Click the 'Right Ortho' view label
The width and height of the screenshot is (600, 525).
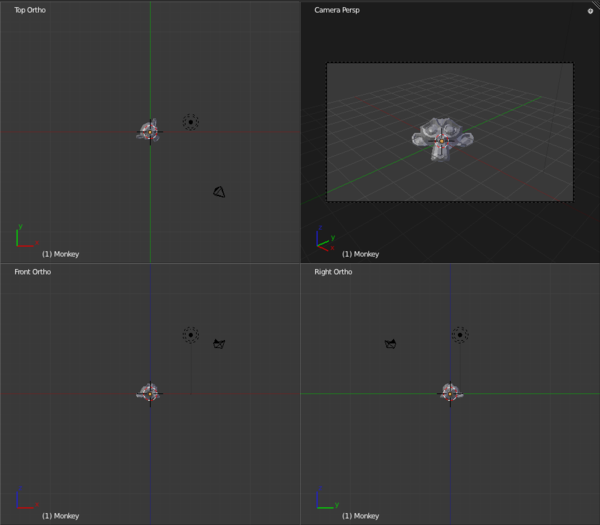tap(333, 272)
